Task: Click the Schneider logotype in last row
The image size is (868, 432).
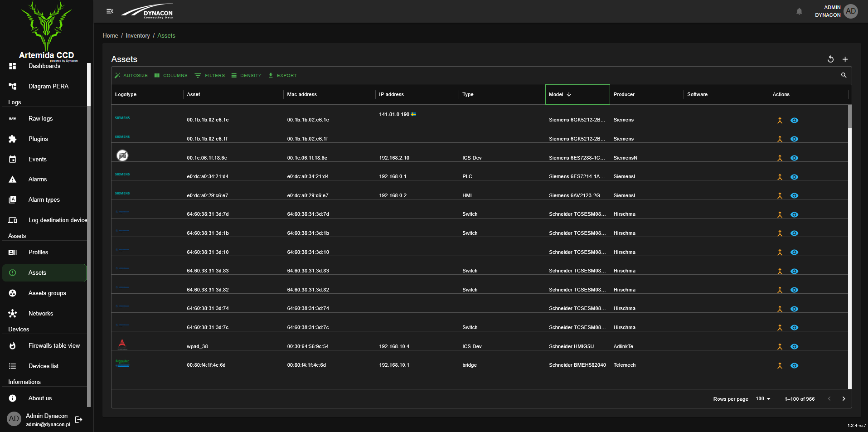Action: click(122, 363)
